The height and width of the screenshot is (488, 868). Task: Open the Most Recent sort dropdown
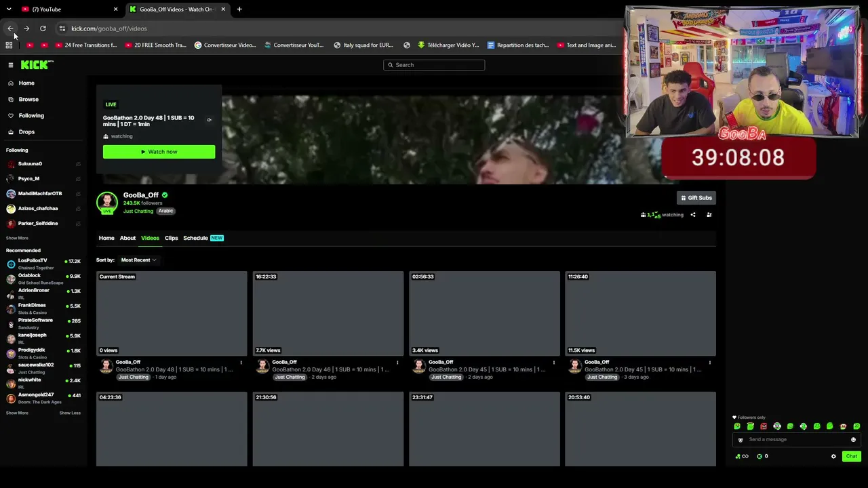[x=138, y=260]
